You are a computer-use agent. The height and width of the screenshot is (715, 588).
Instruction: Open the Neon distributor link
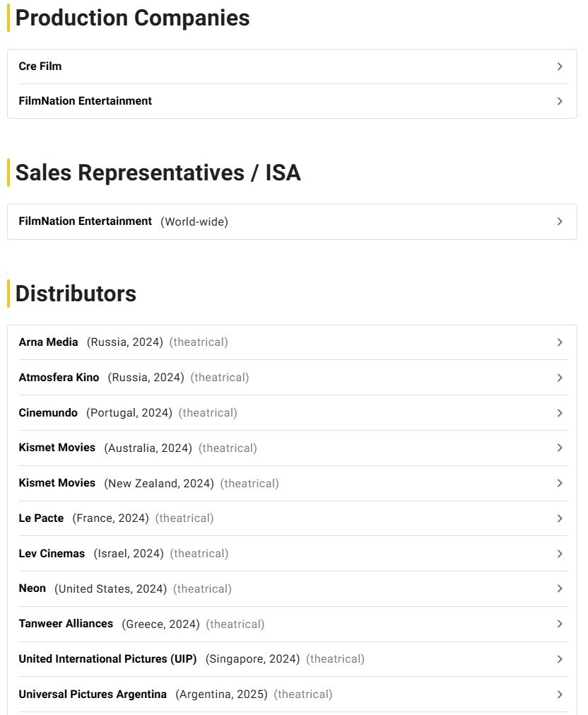pyautogui.click(x=33, y=588)
